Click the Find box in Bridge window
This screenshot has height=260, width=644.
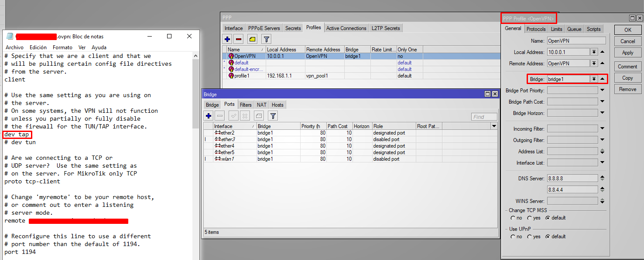(x=484, y=117)
